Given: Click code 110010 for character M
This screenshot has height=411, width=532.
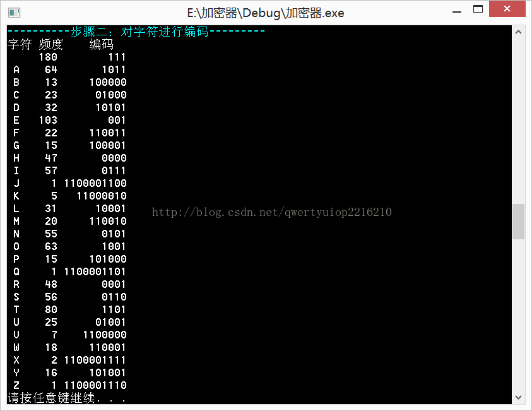Looking at the screenshot, I should [108, 221].
